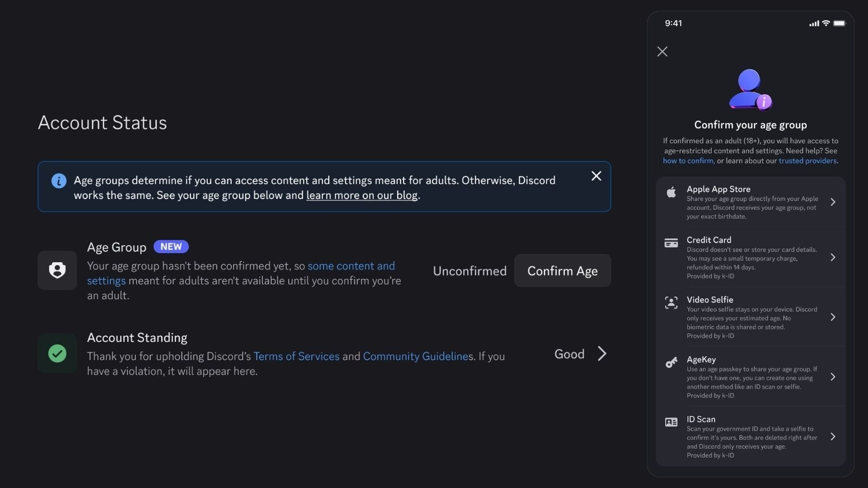This screenshot has height=488, width=868.
Task: Select the ID Scan title text
Action: [701, 419]
